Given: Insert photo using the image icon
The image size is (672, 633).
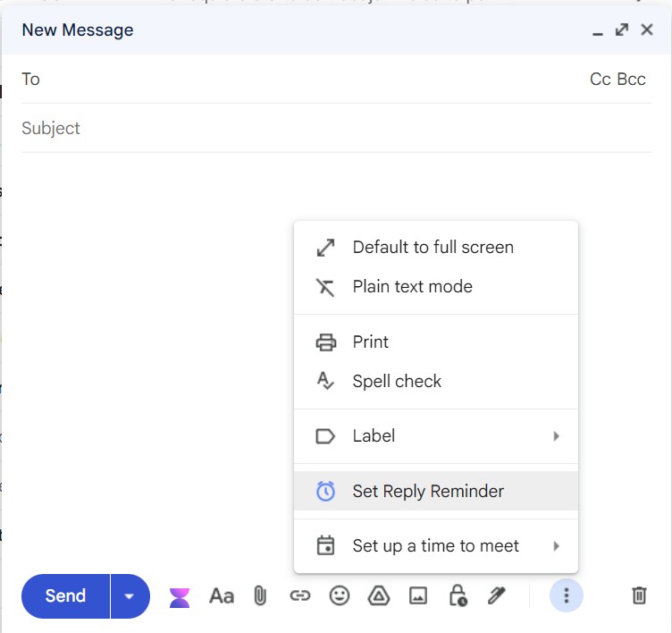Looking at the screenshot, I should coord(417,595).
